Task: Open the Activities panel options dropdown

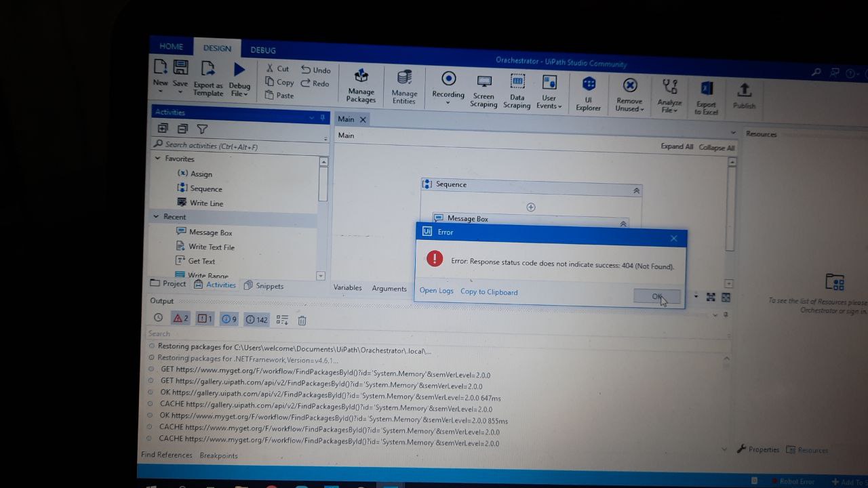Action: [312, 117]
